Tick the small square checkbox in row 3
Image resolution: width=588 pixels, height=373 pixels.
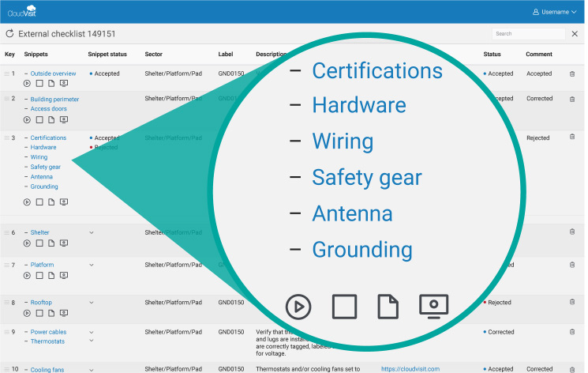coord(39,202)
